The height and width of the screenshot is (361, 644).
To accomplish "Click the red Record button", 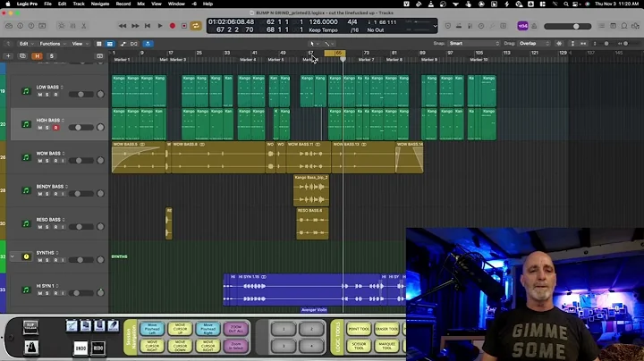I will [x=173, y=26].
